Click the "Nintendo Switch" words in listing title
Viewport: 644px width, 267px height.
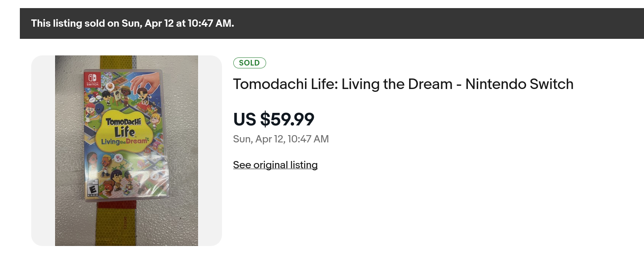coord(519,84)
